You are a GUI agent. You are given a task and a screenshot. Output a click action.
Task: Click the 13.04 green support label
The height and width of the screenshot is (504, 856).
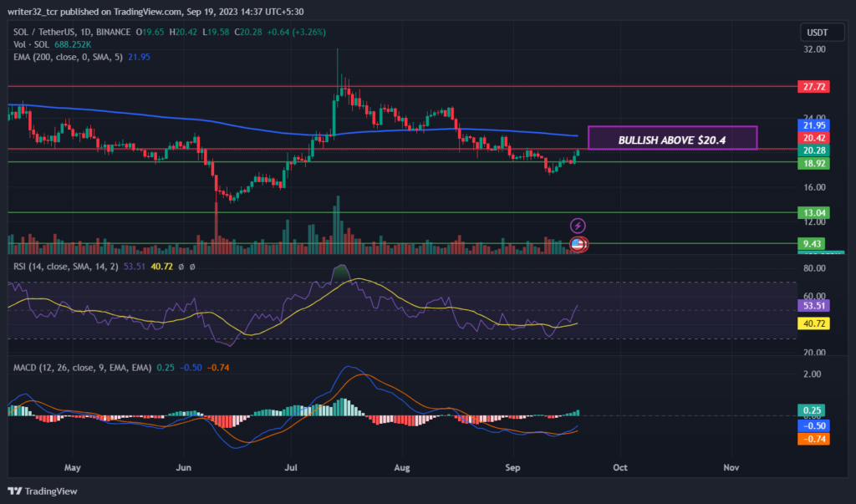(x=813, y=213)
